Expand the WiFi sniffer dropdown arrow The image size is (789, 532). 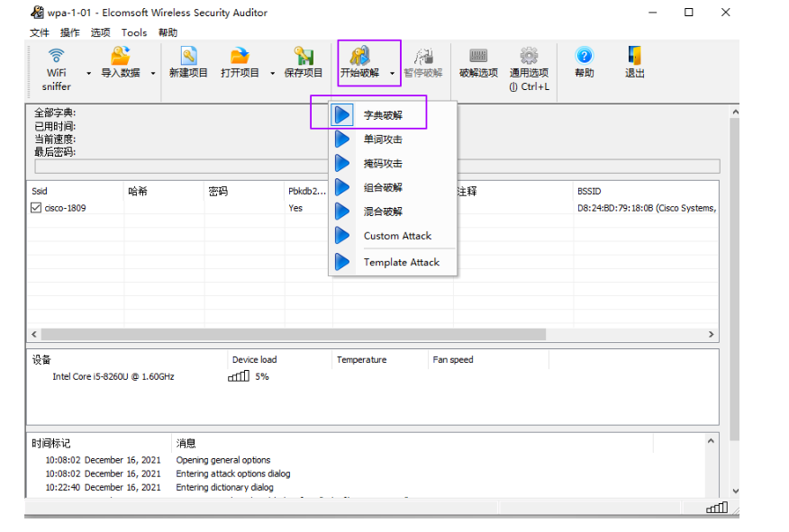pyautogui.click(x=88, y=74)
